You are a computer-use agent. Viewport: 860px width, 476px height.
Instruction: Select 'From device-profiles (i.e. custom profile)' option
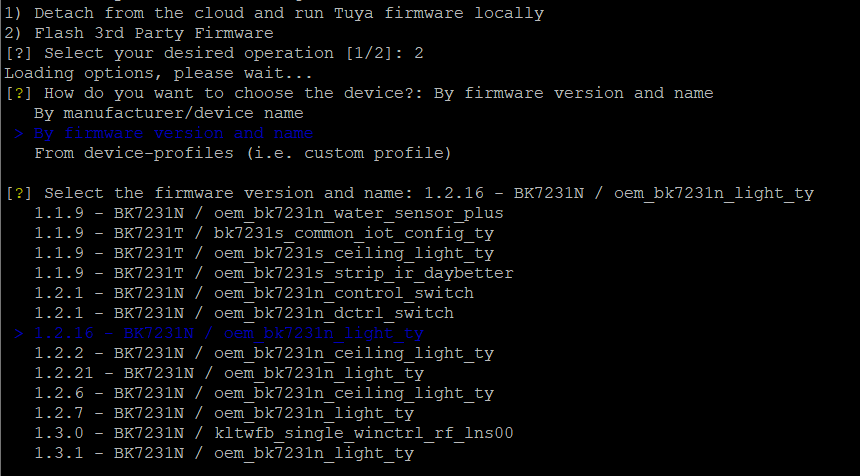(x=243, y=154)
